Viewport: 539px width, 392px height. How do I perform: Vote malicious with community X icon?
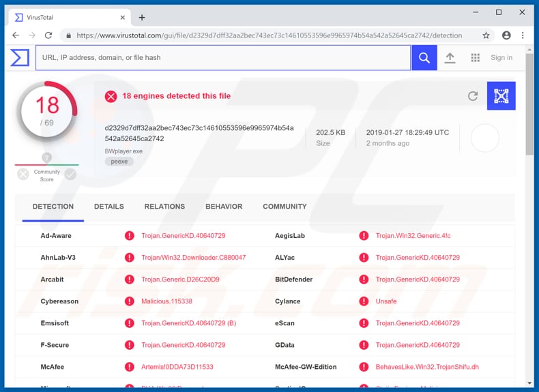pyautogui.click(x=23, y=174)
